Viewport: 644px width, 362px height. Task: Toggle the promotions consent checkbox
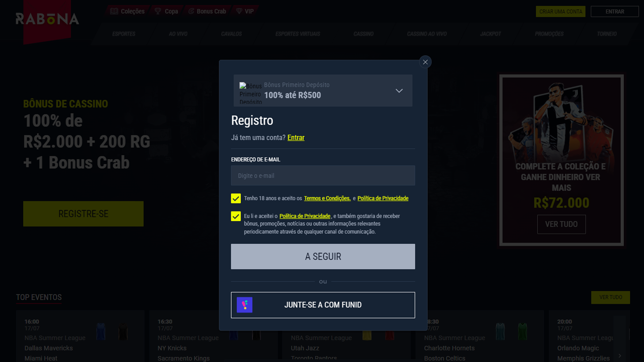click(x=236, y=216)
